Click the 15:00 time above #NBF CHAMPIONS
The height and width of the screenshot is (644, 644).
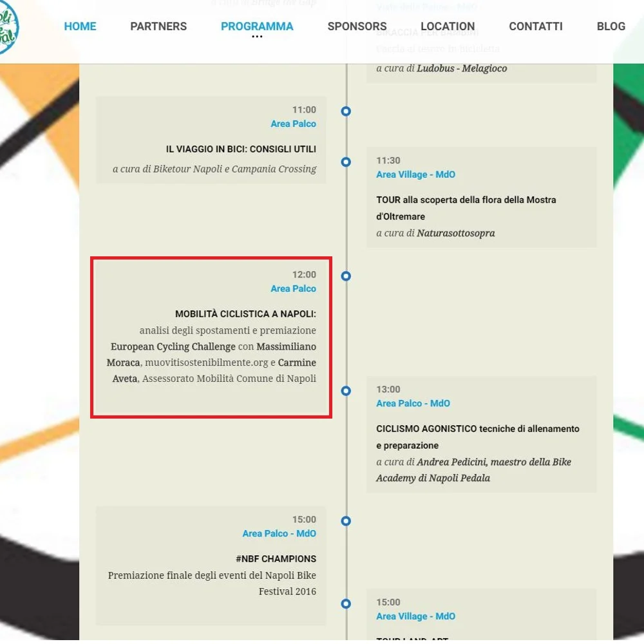304,520
